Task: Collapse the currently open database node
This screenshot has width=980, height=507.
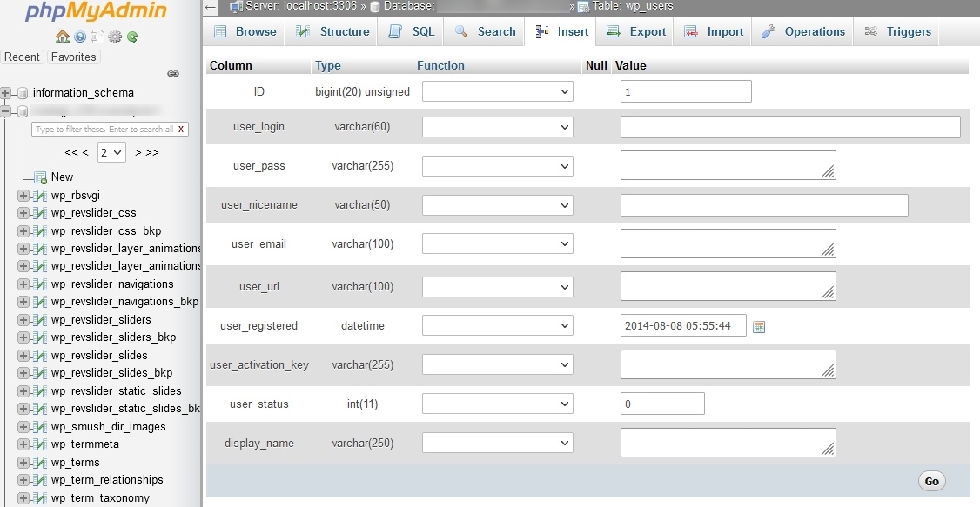Action: 6,111
